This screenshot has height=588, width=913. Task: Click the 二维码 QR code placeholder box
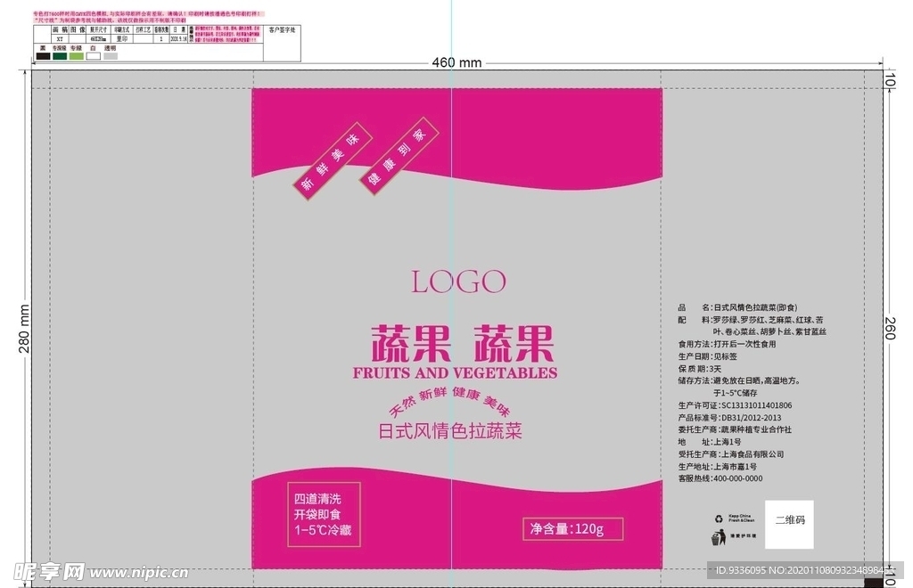pos(790,524)
